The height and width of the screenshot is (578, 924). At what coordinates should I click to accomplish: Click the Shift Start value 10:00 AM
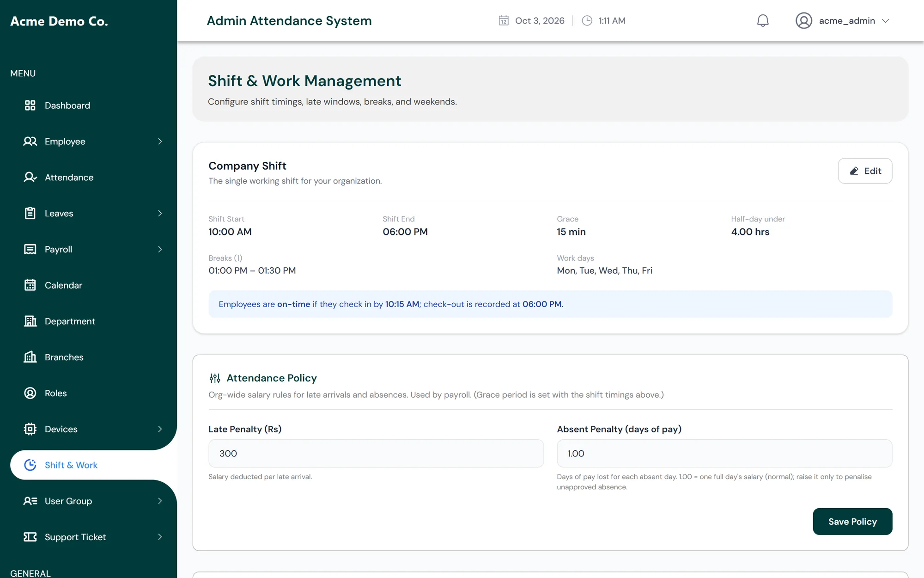pos(230,232)
